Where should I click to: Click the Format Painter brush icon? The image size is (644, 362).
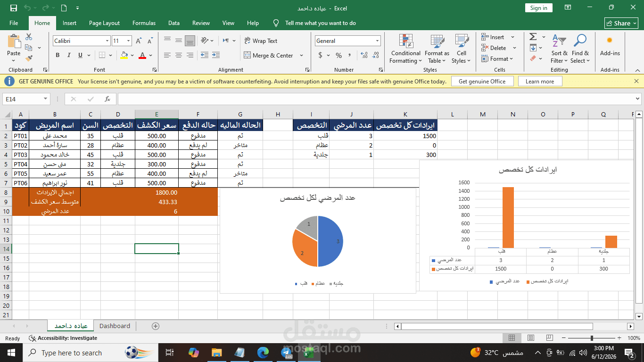29,58
